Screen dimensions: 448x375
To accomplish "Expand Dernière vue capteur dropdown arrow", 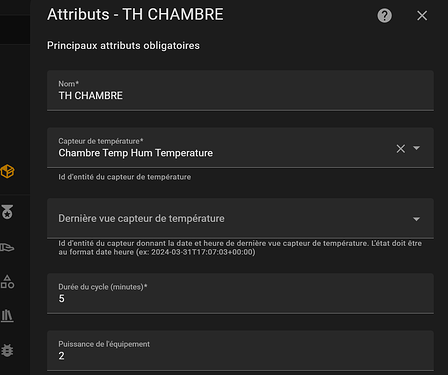I will pos(416,219).
